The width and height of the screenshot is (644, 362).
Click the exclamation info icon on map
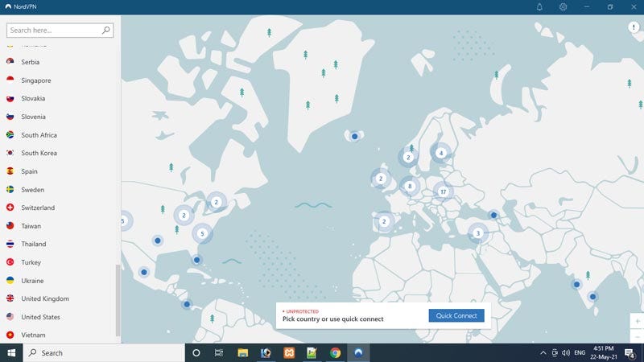click(x=634, y=27)
